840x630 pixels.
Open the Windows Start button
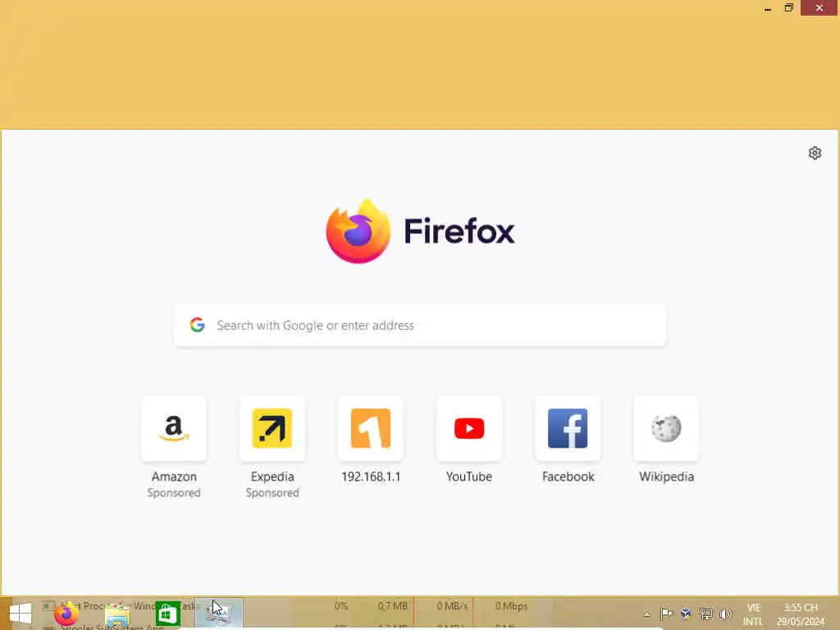coord(21,614)
